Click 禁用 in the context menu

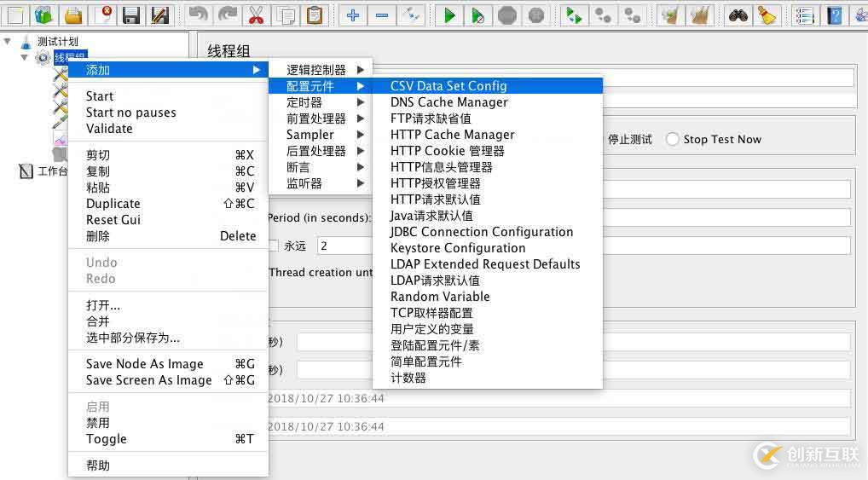pos(168,423)
